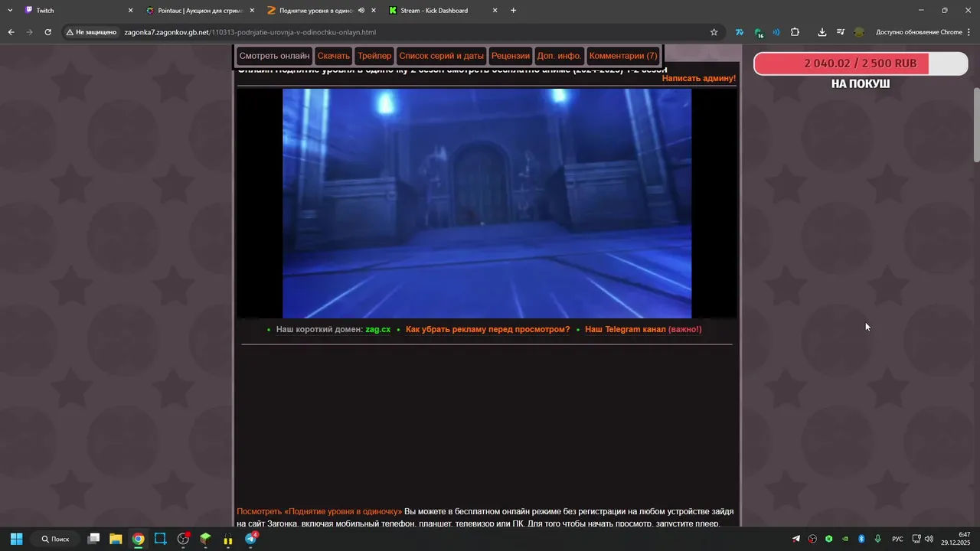Mute the tab via its speaker icon
This screenshot has width=980, height=551.
point(361,11)
